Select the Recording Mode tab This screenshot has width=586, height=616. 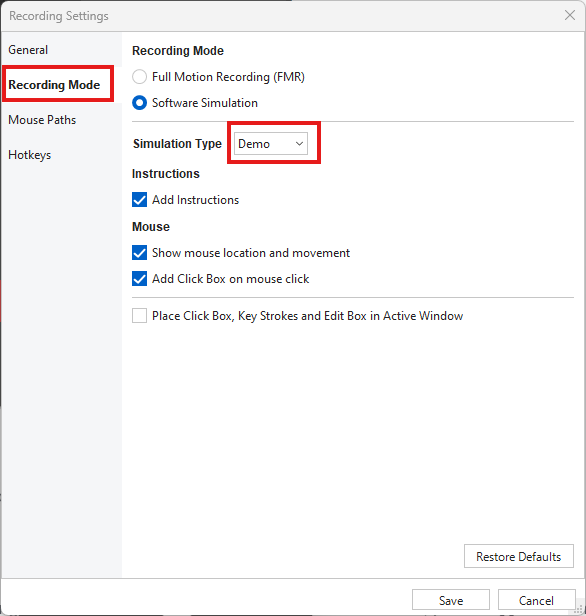tap(54, 84)
